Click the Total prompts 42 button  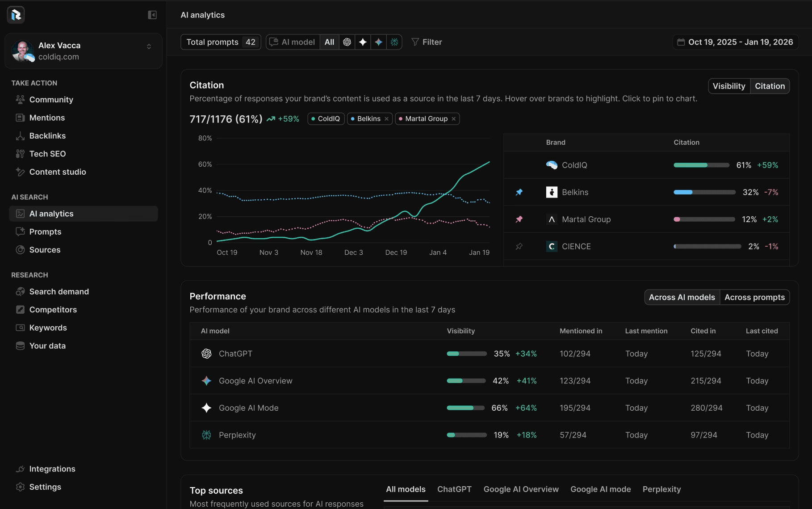[x=221, y=42]
